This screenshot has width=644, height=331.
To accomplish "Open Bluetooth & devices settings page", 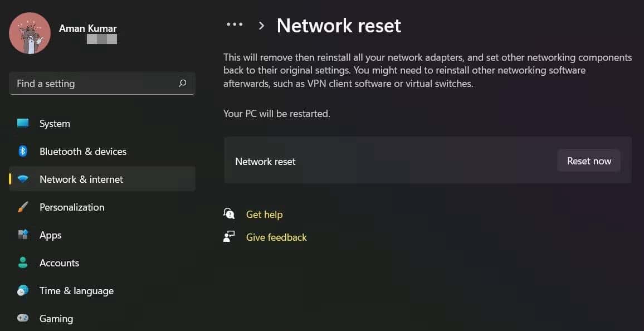I will pos(83,151).
